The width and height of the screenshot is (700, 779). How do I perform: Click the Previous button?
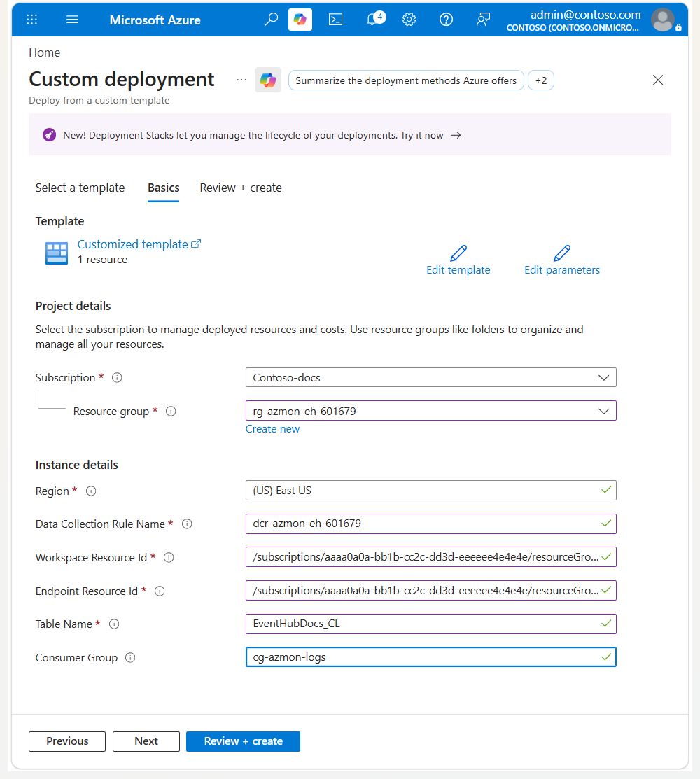pyautogui.click(x=67, y=741)
